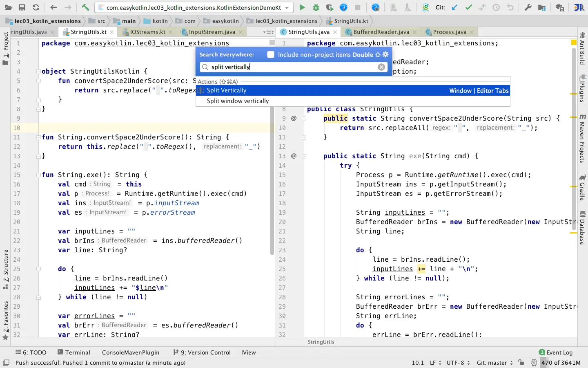Open the 6: TODO tool window
588x368 pixels.
[x=31, y=352]
